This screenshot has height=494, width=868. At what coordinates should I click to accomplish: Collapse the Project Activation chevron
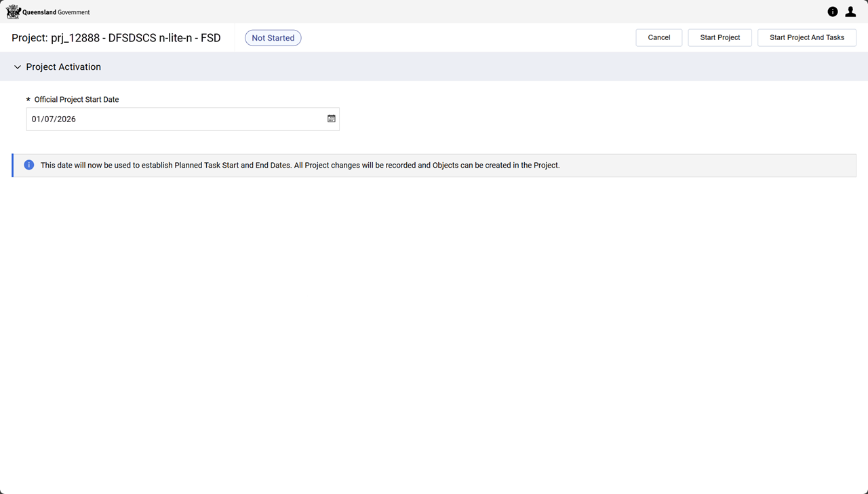coord(18,67)
